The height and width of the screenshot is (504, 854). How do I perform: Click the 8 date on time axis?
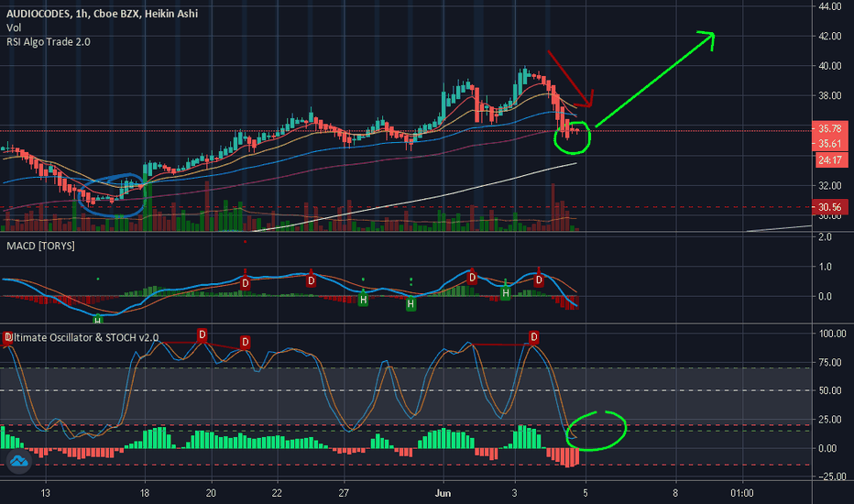(x=675, y=493)
